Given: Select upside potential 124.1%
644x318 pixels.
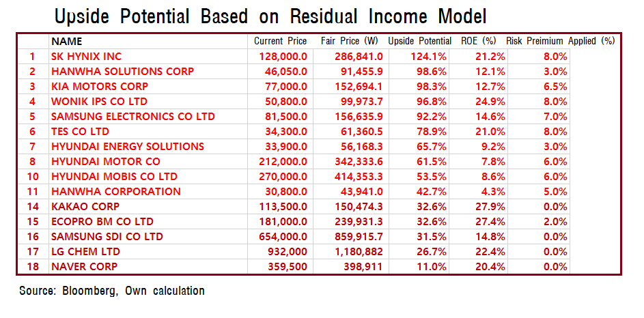Looking at the screenshot, I should tap(428, 57).
